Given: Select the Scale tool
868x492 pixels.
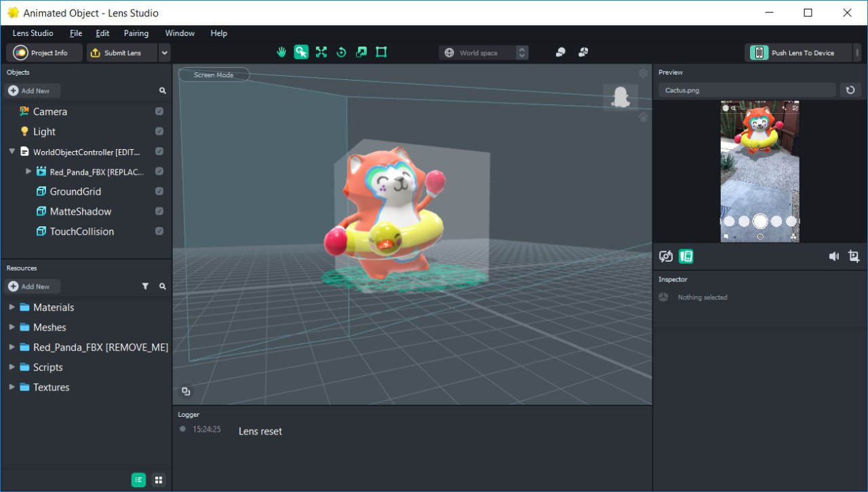Looking at the screenshot, I should point(361,52).
